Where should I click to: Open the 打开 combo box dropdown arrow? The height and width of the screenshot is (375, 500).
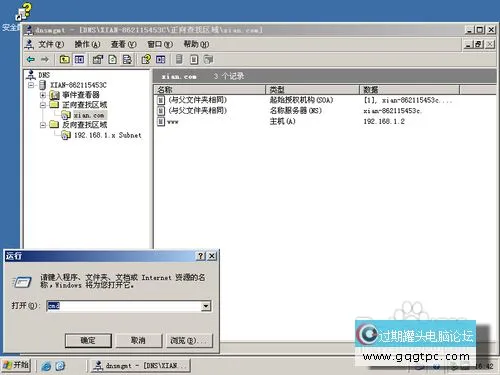[x=206, y=306]
